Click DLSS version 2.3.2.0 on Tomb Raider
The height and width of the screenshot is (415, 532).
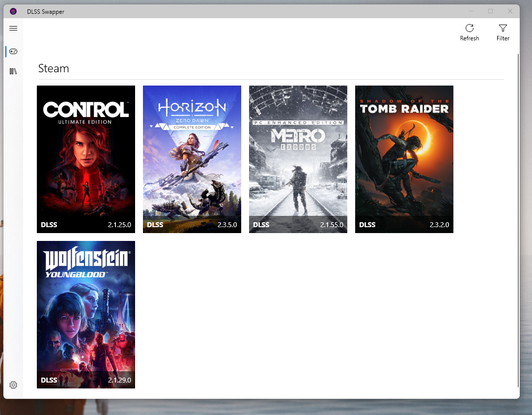(439, 225)
